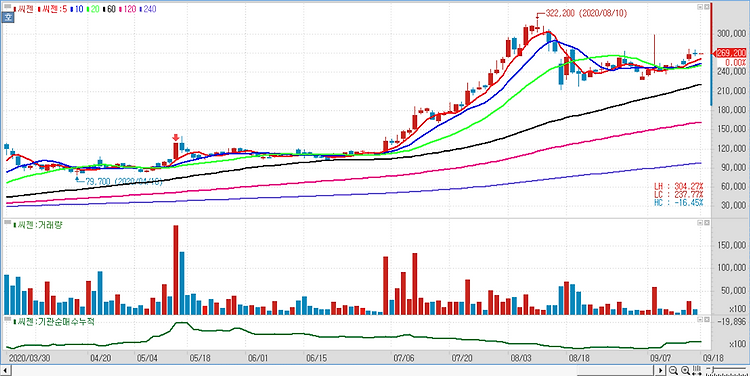The height and width of the screenshot is (376, 750).
Task: Click the zoom out magnifier icon
Action: click(673, 370)
